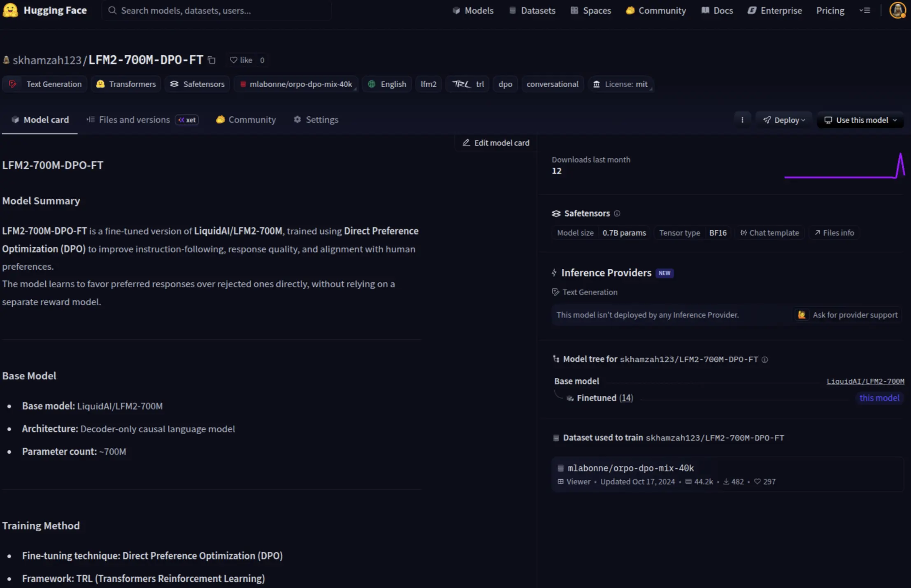Open the three-dot more options menu
This screenshot has width=911, height=588.
point(742,120)
